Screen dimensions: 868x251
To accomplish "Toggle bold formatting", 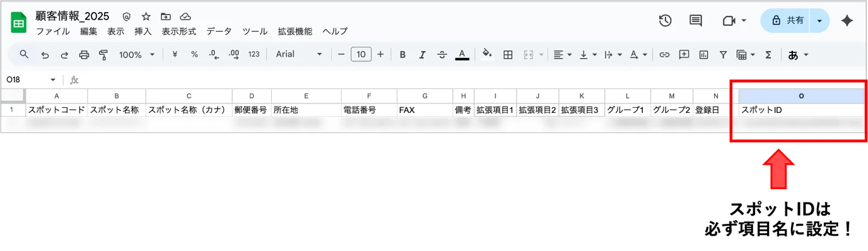I will (402, 55).
